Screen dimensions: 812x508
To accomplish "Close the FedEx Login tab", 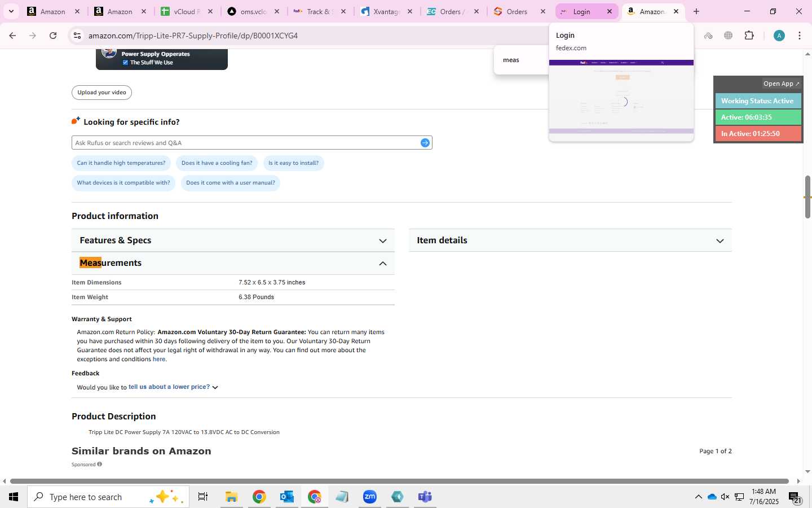I will click(610, 11).
